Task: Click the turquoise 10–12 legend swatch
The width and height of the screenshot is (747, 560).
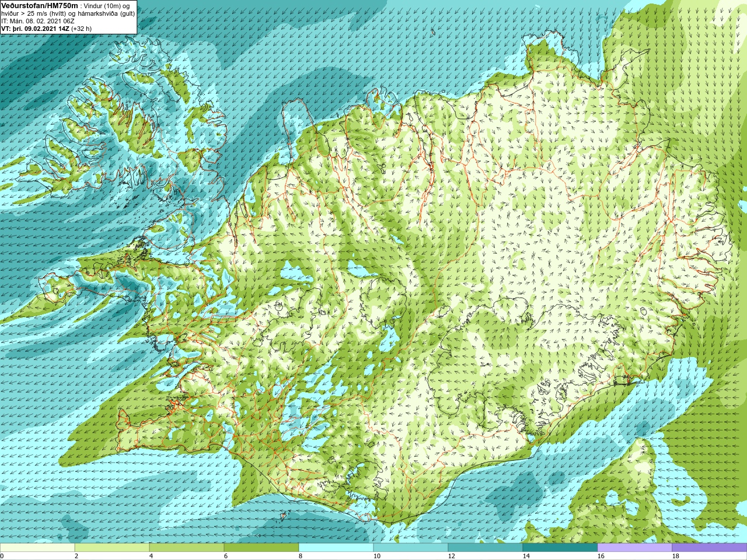Action: pyautogui.click(x=411, y=548)
